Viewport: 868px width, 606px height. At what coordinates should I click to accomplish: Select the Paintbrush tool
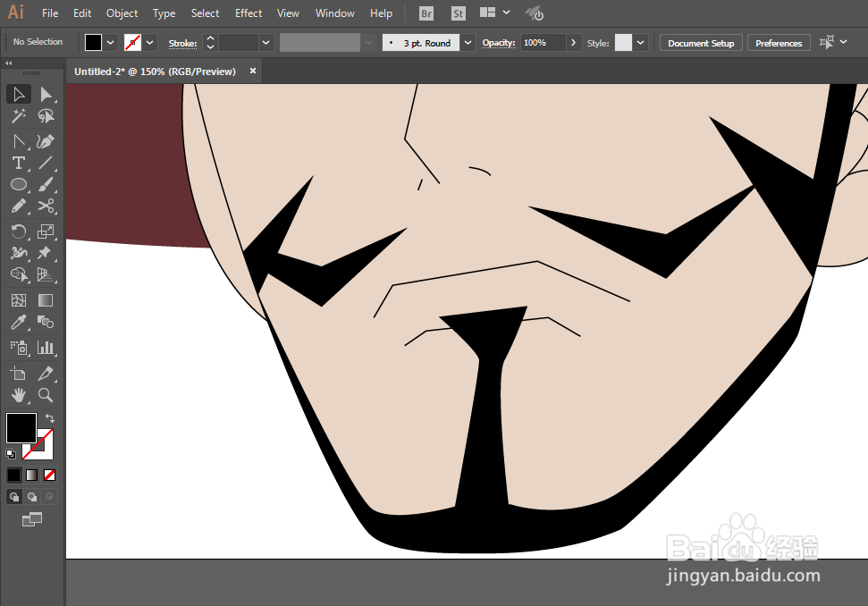click(46, 184)
